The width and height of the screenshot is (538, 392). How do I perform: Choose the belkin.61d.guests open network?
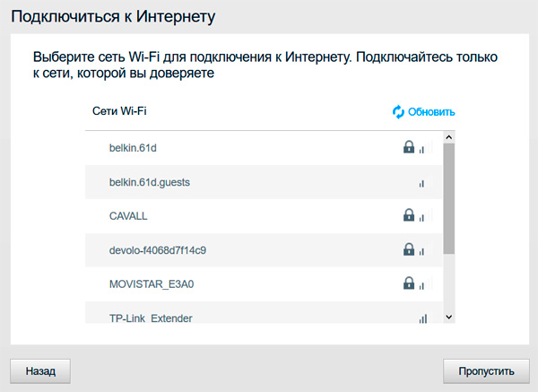[x=149, y=182]
